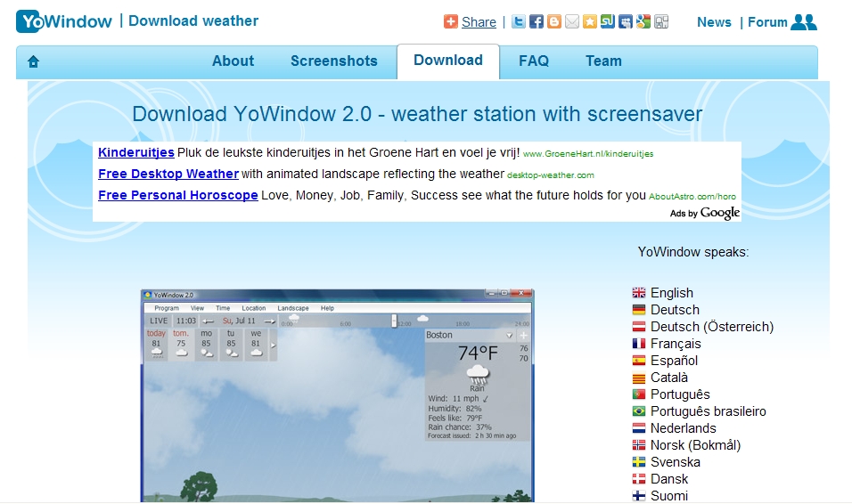This screenshot has height=504, width=852.
Task: Click the YoWindow app screenshot thumbnail
Action: (x=338, y=395)
